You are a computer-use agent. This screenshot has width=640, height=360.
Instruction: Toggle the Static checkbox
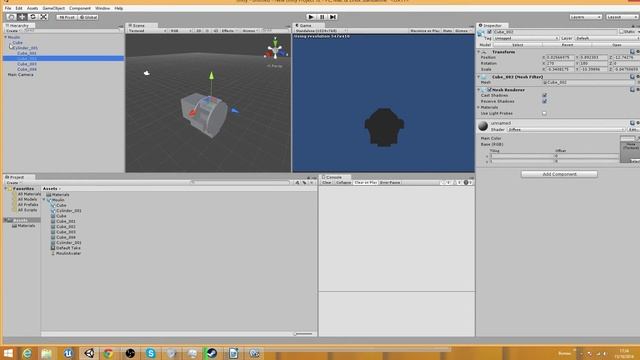(622, 31)
